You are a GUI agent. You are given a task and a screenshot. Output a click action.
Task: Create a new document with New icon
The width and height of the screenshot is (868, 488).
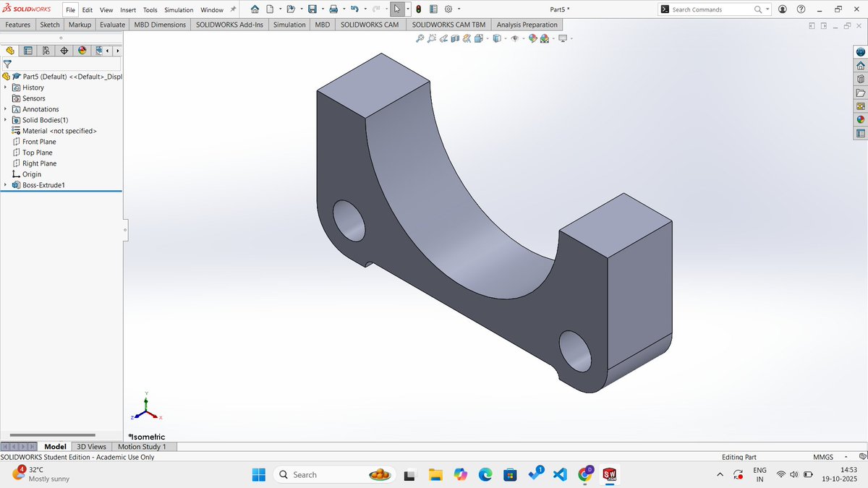pyautogui.click(x=270, y=9)
